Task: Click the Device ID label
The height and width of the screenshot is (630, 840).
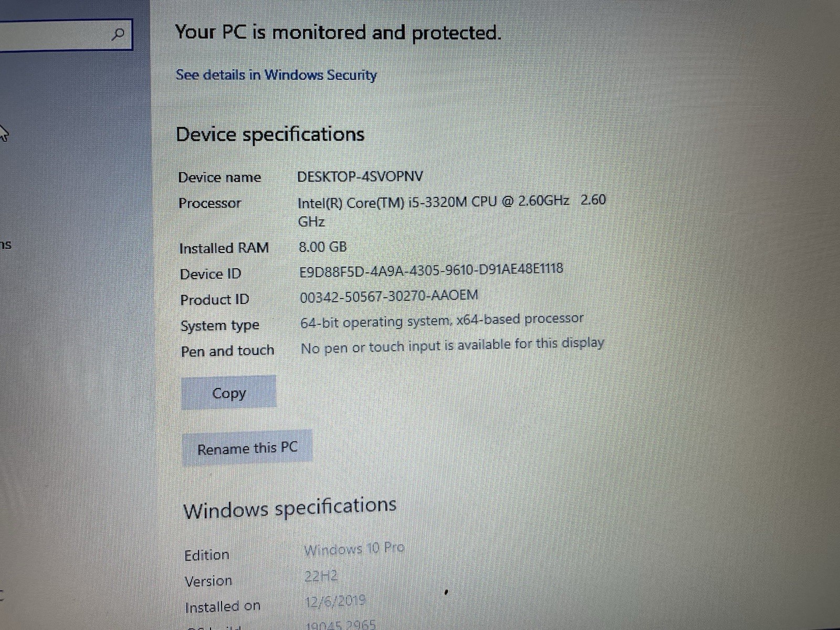Action: click(211, 274)
